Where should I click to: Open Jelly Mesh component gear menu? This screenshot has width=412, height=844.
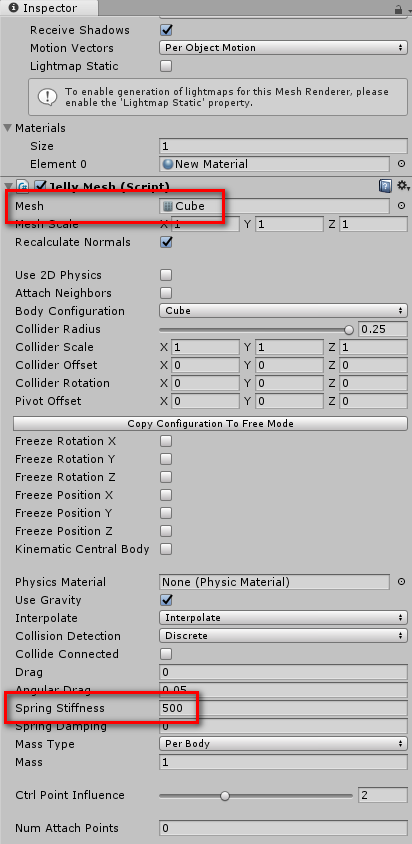click(x=403, y=186)
